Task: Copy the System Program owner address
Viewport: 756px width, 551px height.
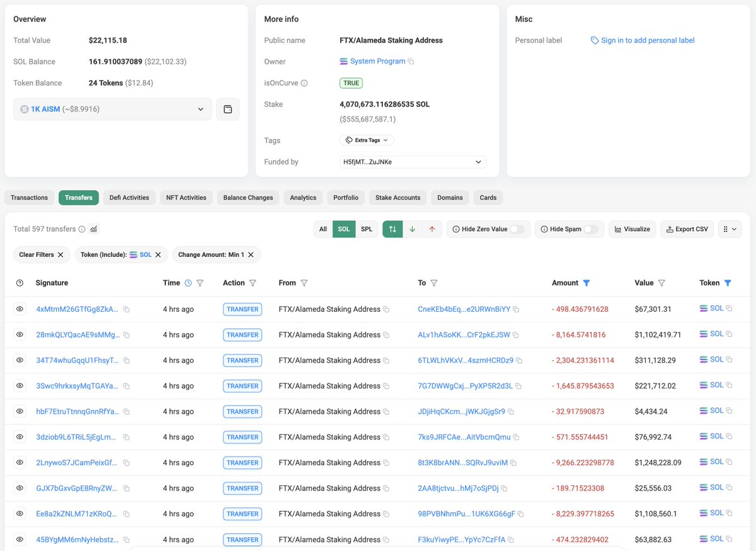Action: (x=411, y=62)
